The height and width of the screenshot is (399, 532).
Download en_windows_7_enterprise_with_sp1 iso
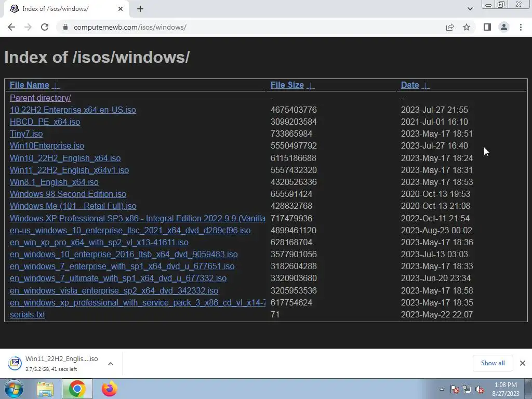click(122, 266)
